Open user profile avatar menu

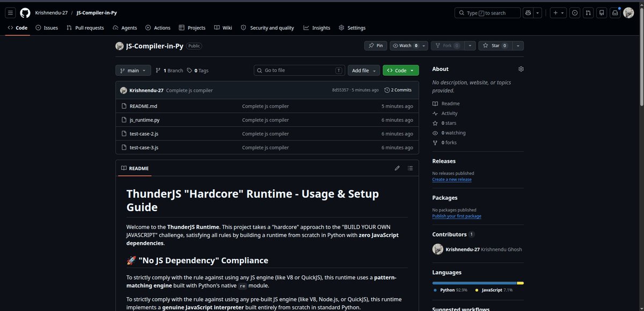[628, 12]
